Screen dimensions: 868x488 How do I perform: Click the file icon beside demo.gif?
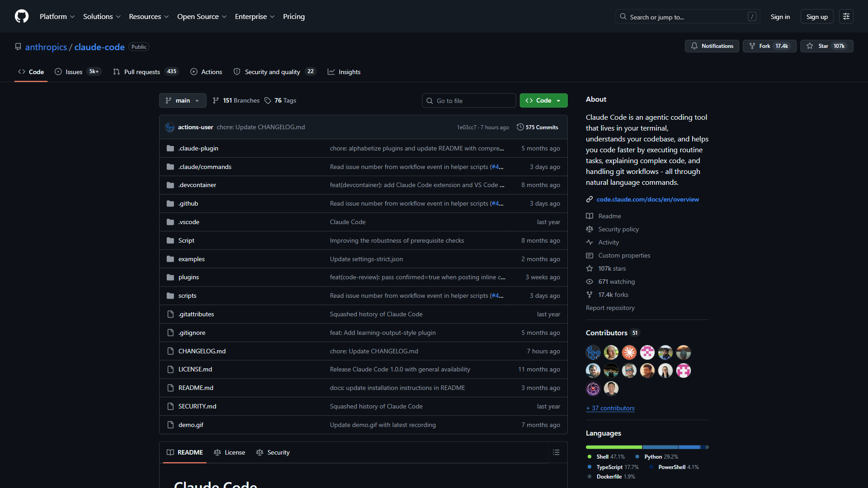click(170, 425)
